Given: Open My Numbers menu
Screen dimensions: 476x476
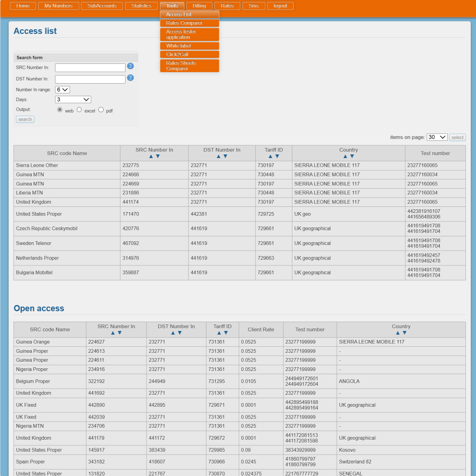Looking at the screenshot, I should click(x=59, y=6).
